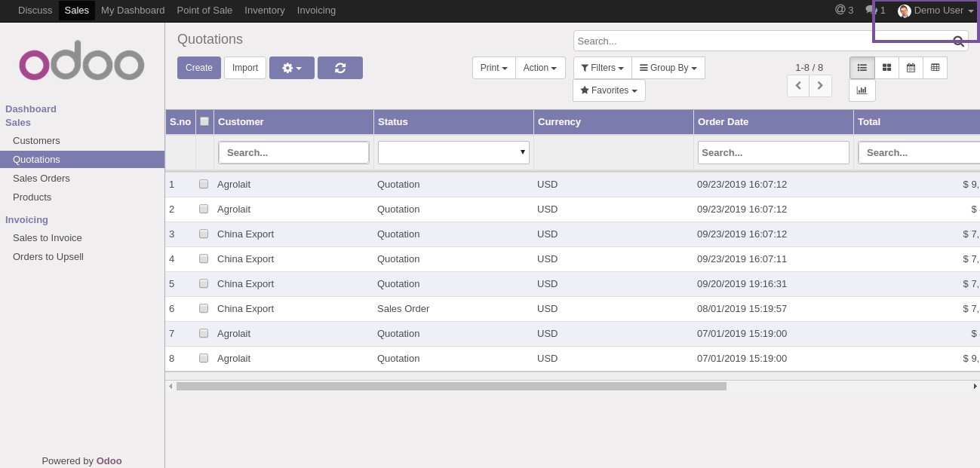Select Sales Orders in sidebar
This screenshot has width=980, height=468.
click(x=41, y=179)
